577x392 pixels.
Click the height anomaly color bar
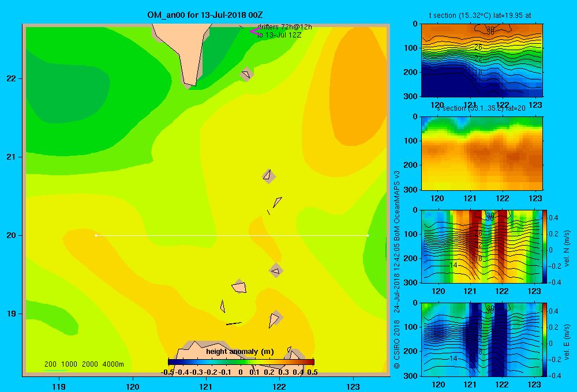(241, 362)
